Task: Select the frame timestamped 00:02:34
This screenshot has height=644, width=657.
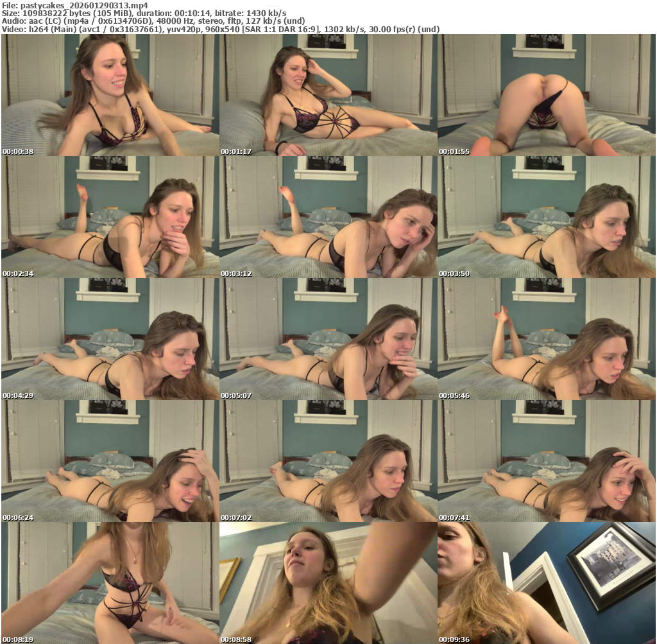Action: (x=110, y=217)
